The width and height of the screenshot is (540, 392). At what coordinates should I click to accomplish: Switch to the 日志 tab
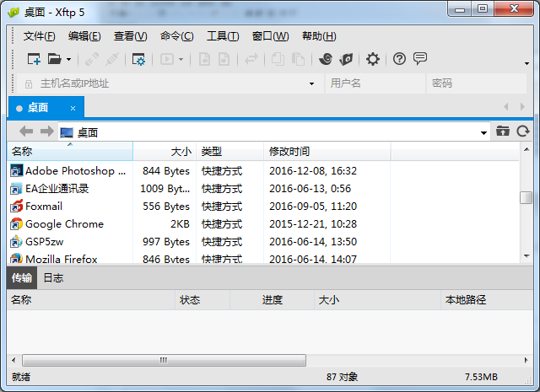click(53, 277)
